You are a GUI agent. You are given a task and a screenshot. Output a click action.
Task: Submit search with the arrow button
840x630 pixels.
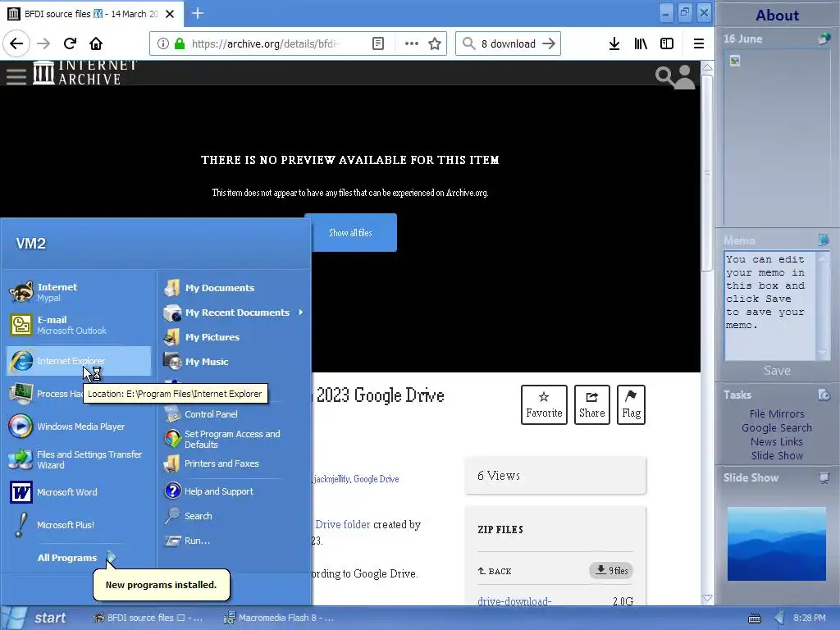click(x=549, y=43)
